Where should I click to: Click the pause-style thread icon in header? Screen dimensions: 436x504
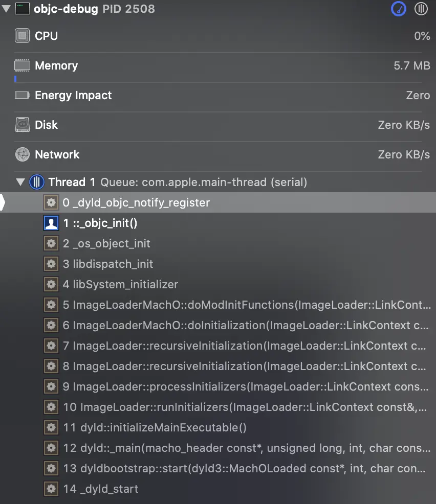[421, 9]
